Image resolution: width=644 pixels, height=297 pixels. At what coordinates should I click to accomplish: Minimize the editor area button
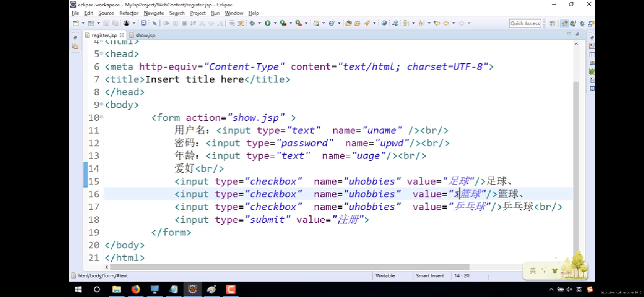569,34
